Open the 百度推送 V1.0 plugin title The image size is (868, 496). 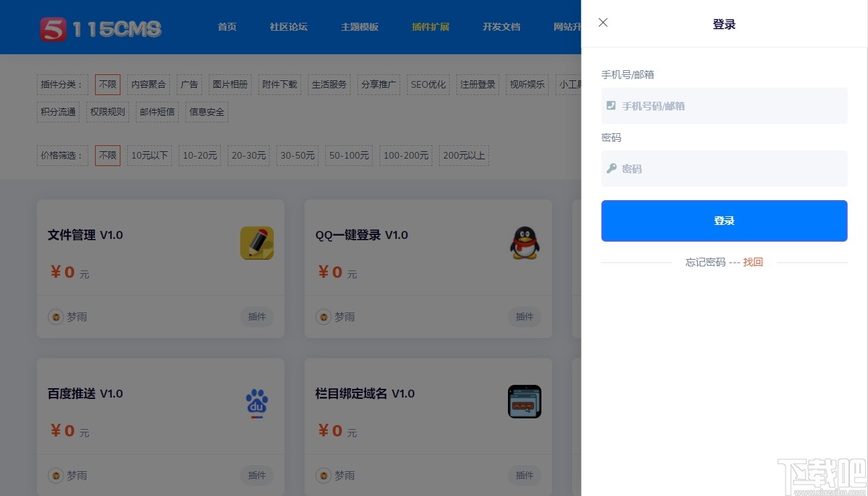[x=85, y=394]
